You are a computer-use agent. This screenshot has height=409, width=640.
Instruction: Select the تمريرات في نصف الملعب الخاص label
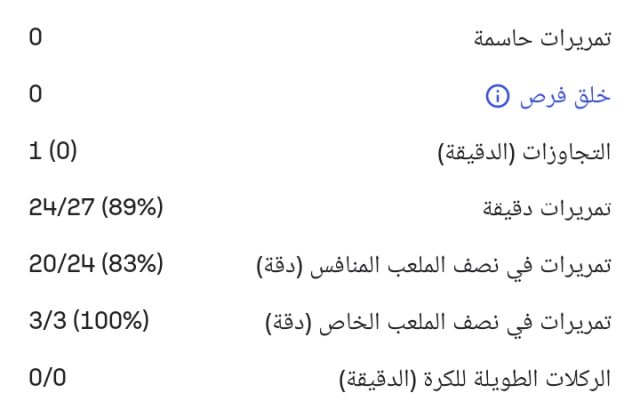[x=470, y=324]
